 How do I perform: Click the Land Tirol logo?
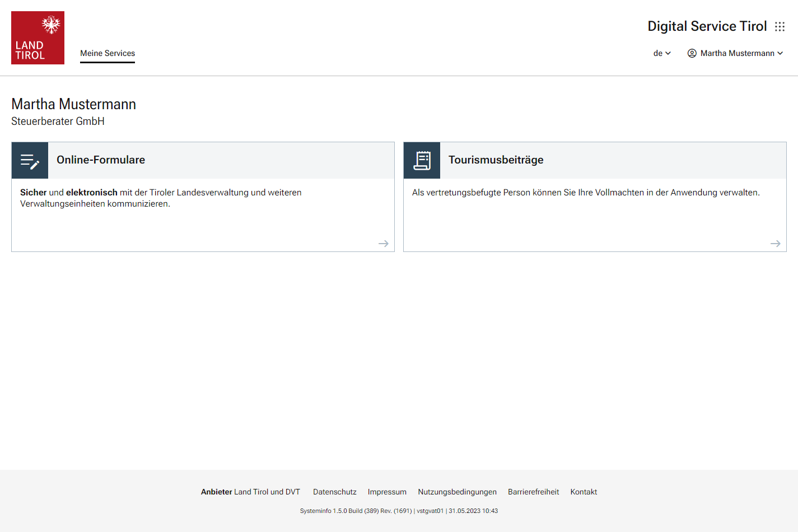38,38
